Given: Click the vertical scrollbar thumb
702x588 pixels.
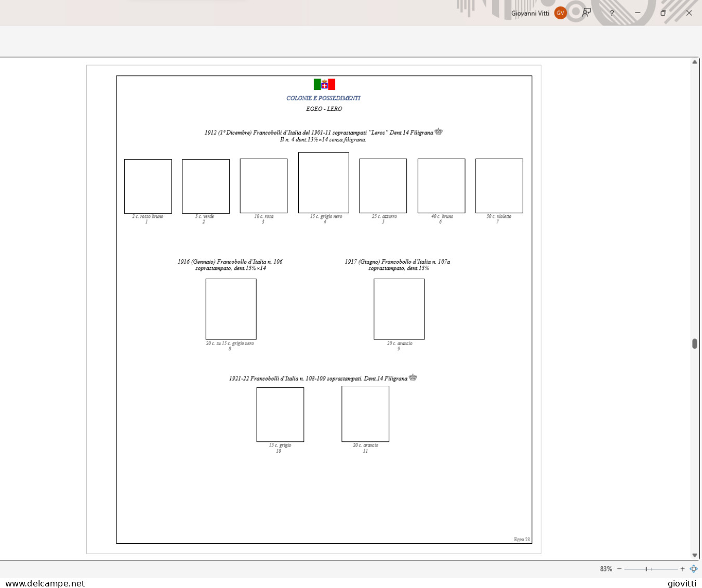Looking at the screenshot, I should click(x=695, y=344).
